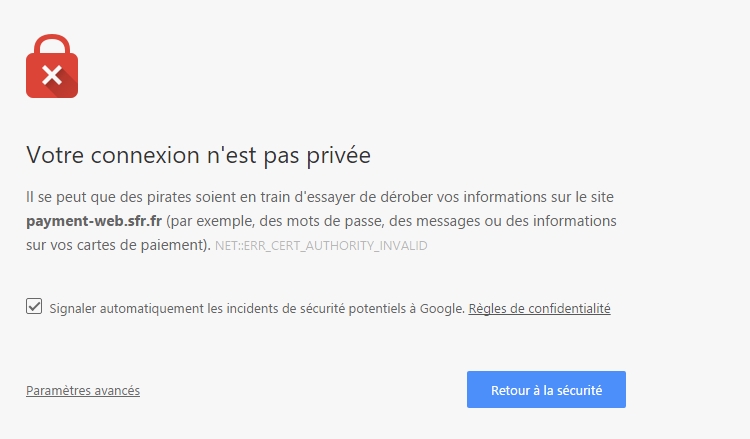Click the "Retour à la sécurité" button
Screen dimensions: 750x439
click(546, 390)
